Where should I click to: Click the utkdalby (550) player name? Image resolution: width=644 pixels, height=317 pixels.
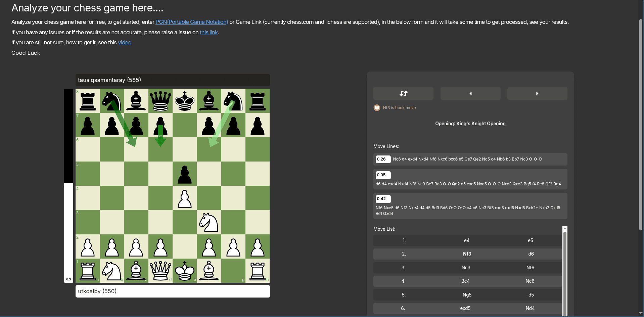[x=97, y=291]
